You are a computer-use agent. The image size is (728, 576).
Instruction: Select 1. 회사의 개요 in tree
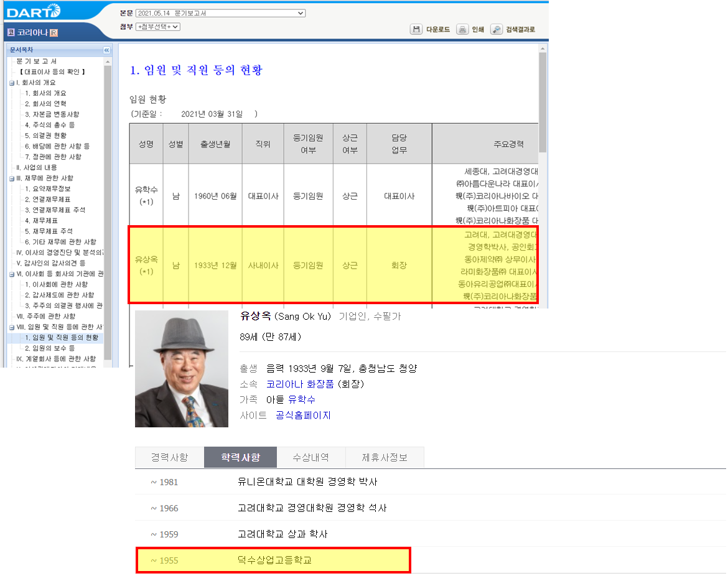(x=45, y=93)
